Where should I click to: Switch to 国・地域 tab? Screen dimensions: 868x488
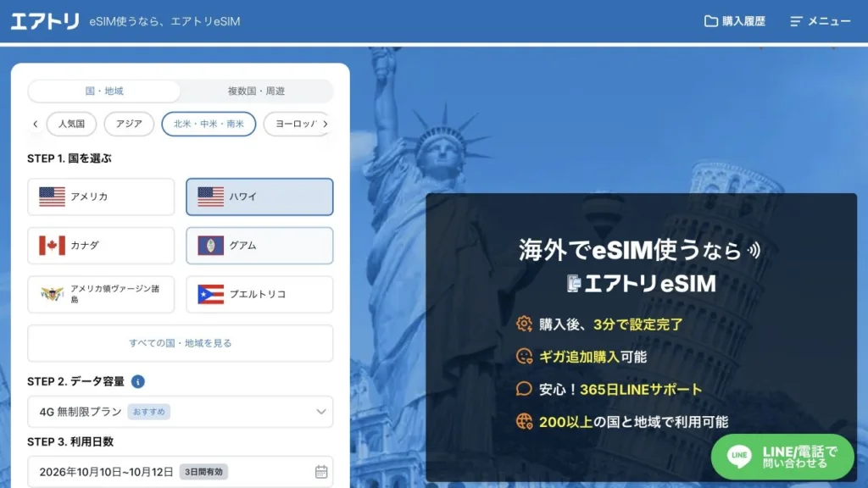104,91
